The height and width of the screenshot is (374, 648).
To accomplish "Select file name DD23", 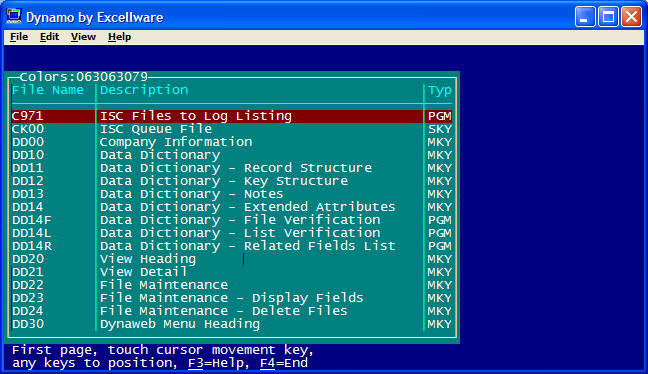I will tap(28, 298).
